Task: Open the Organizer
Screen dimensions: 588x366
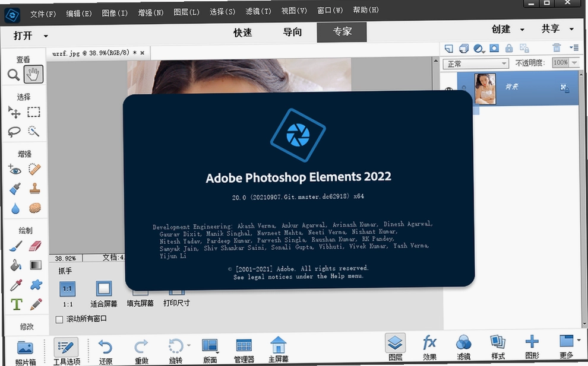Action: [x=244, y=350]
